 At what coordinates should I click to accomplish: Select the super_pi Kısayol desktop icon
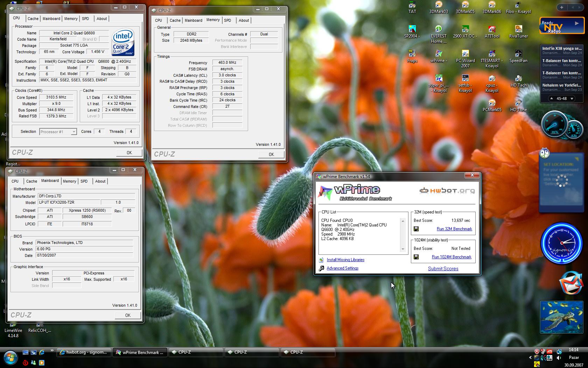click(439, 83)
